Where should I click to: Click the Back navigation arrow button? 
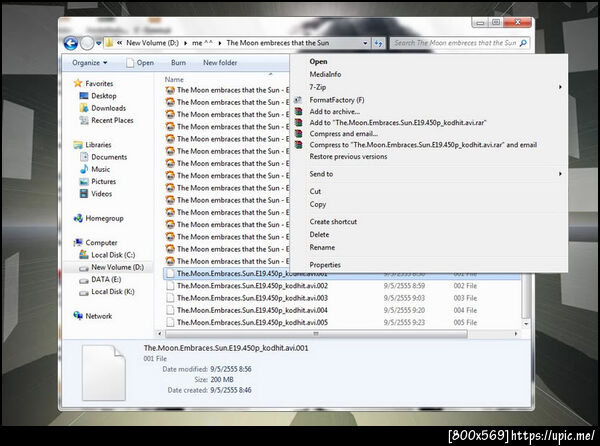(x=70, y=43)
